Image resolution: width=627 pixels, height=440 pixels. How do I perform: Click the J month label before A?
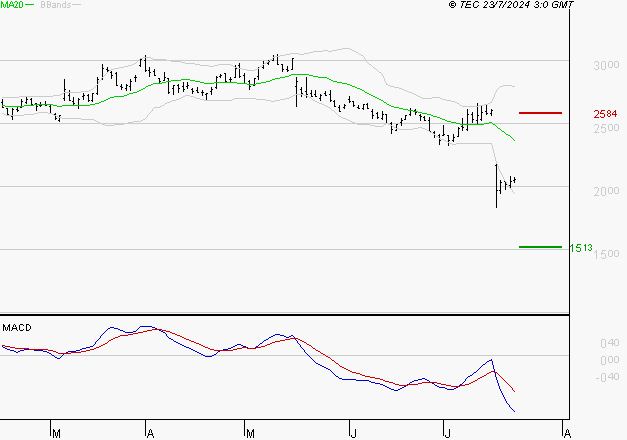pyautogui.click(x=447, y=433)
